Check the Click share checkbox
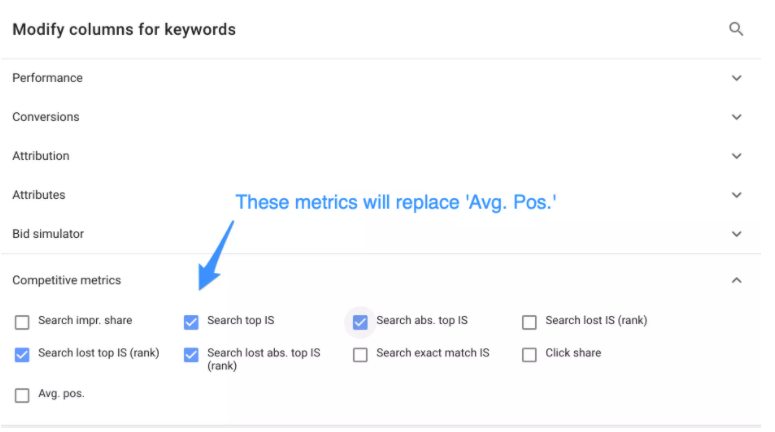This screenshot has width=775, height=432. (529, 354)
